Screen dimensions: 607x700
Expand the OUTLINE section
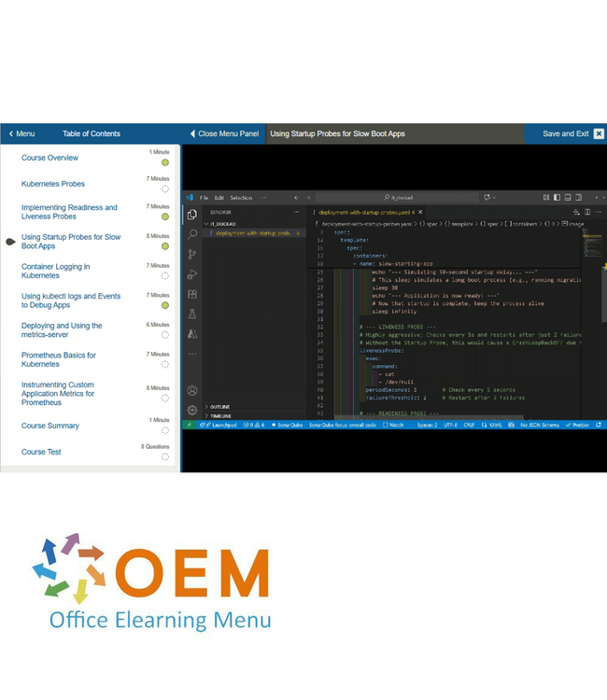tap(255, 407)
